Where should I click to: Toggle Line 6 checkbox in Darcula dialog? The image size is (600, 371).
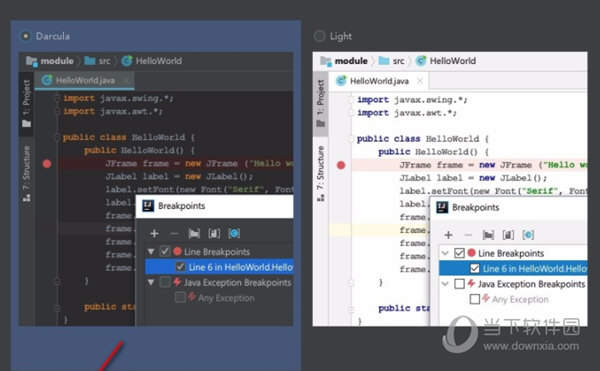[x=181, y=267]
